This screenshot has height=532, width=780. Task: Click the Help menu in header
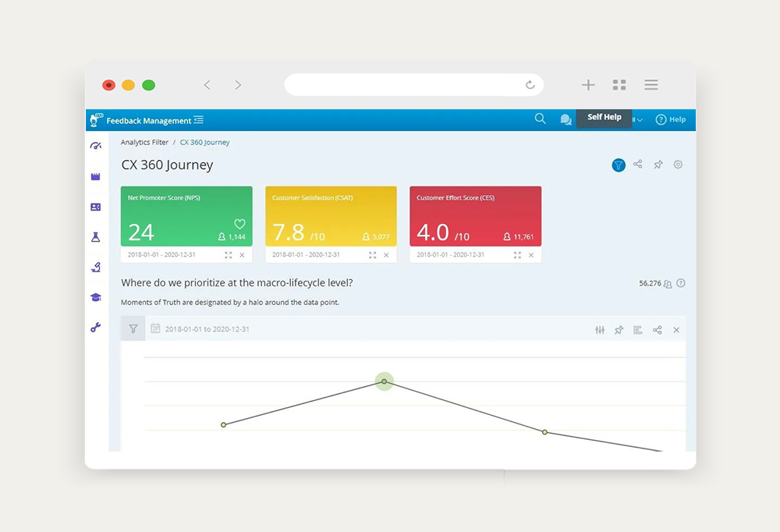pos(671,119)
